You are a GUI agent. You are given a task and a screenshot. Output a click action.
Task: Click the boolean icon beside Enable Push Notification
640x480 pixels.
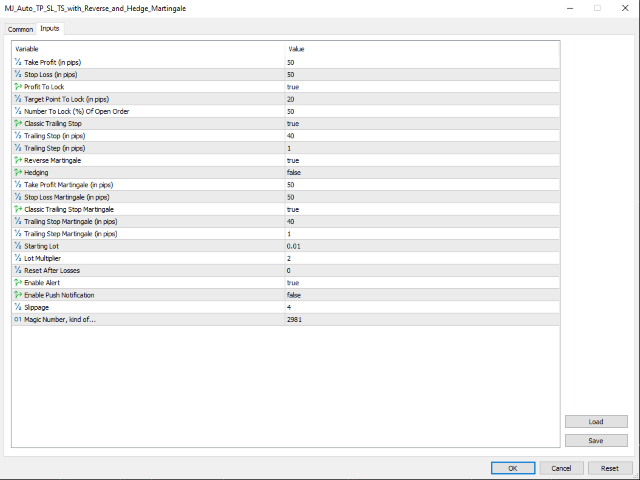tap(18, 295)
